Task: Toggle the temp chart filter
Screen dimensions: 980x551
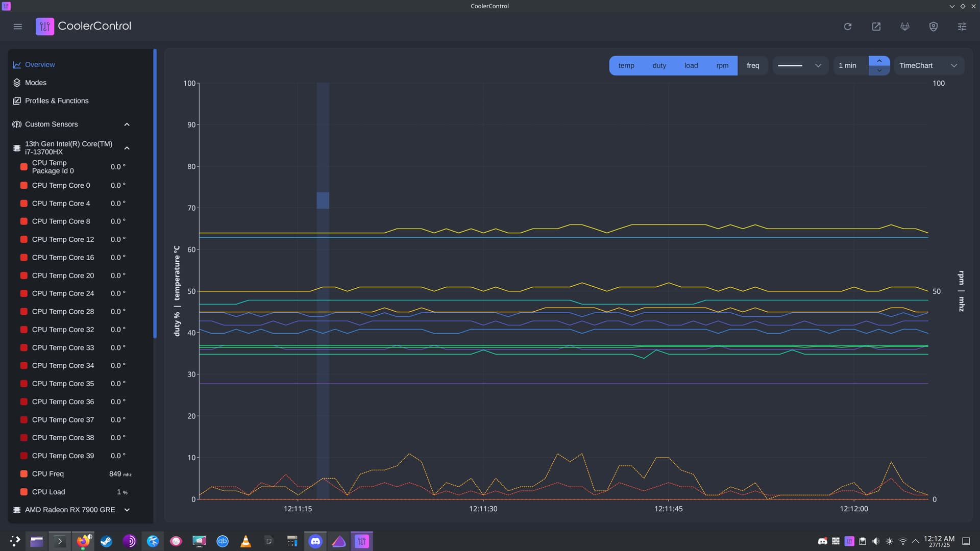Action: click(x=626, y=65)
